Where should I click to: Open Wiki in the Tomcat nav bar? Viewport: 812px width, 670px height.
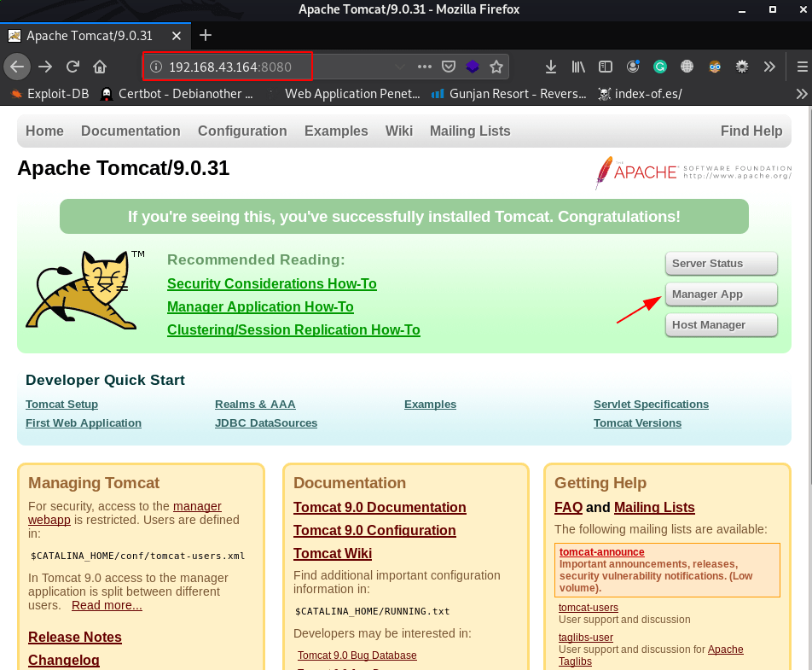pos(399,131)
